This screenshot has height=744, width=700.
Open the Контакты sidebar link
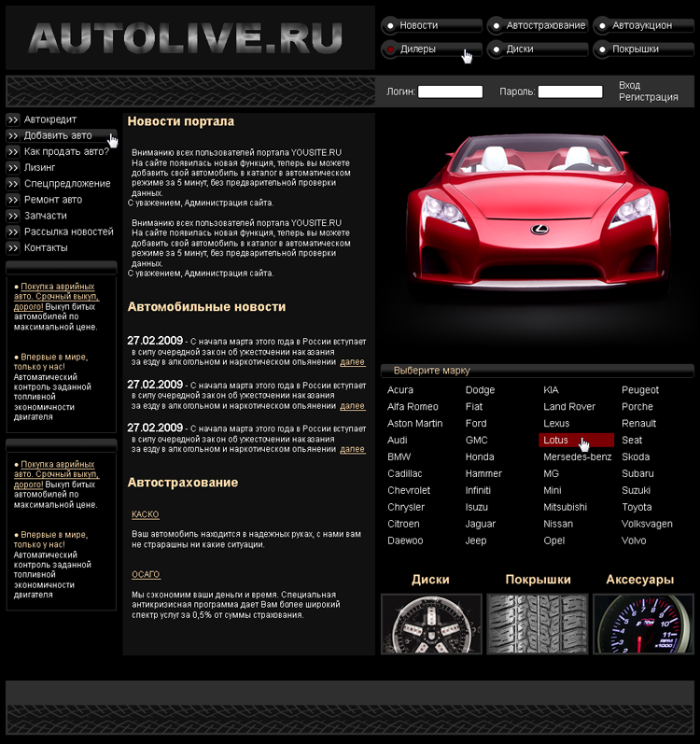(46, 248)
